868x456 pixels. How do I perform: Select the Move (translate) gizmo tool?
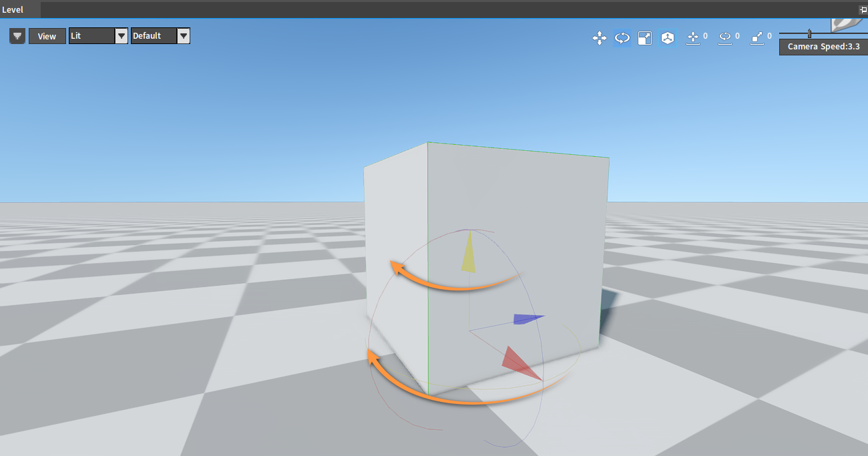pyautogui.click(x=600, y=38)
